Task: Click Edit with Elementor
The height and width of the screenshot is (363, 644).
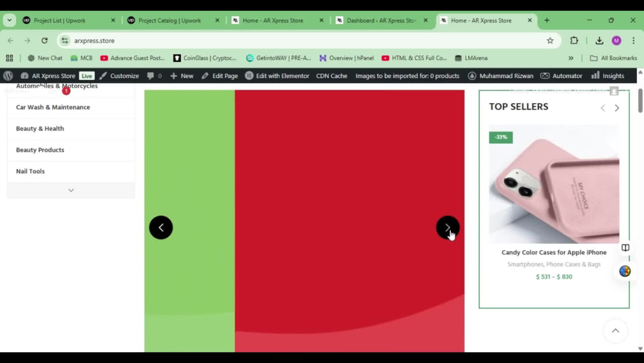Action: click(277, 75)
